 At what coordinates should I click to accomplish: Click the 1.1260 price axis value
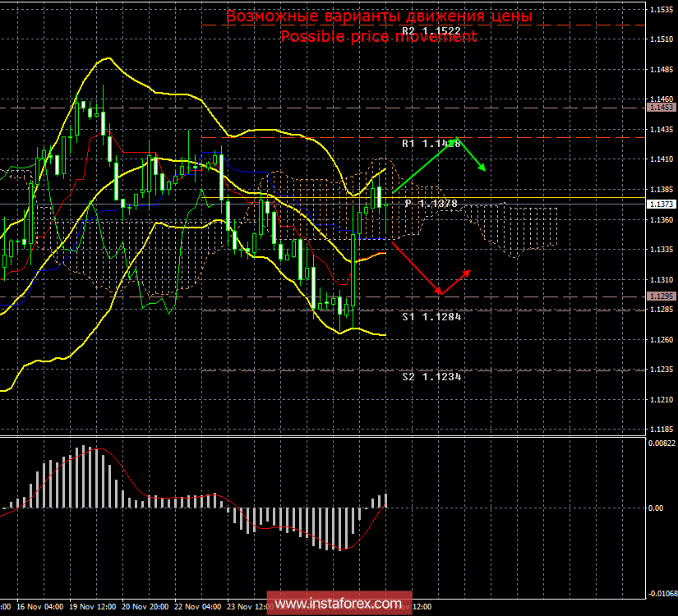[662, 340]
